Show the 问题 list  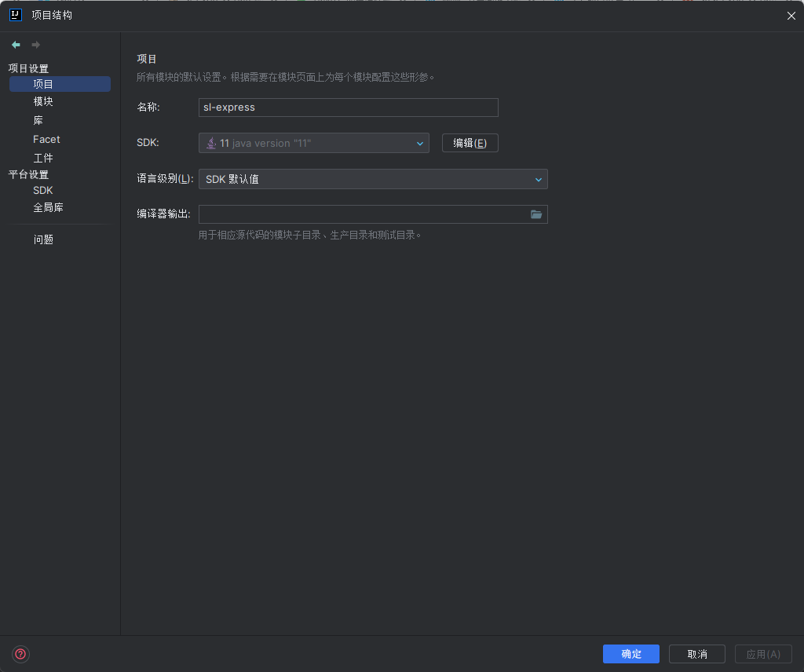click(43, 239)
